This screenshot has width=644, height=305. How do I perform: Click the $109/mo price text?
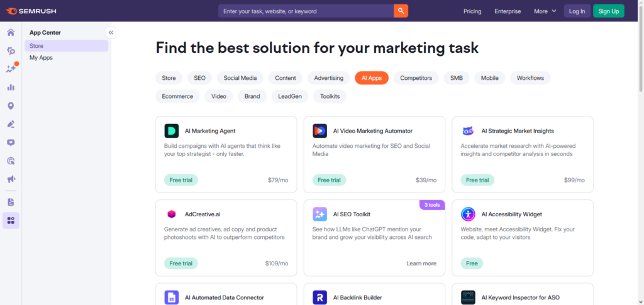(277, 263)
